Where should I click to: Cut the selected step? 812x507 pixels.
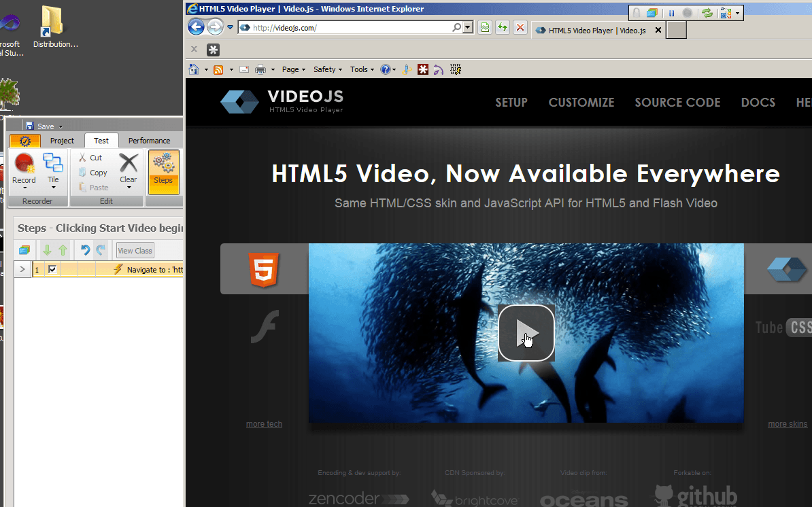90,157
